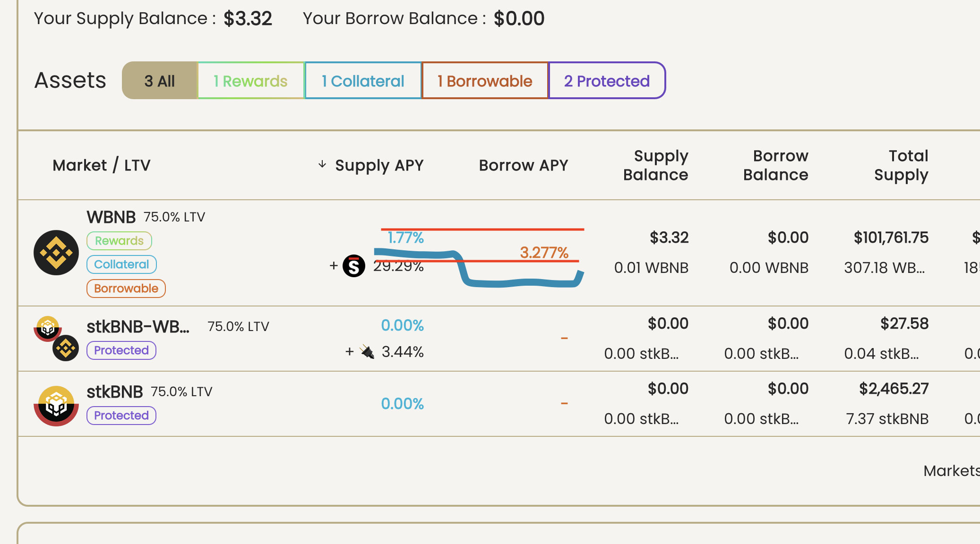The image size is (980, 544).
Task: Click the small Binance icon on the pair row
Action: click(x=66, y=348)
